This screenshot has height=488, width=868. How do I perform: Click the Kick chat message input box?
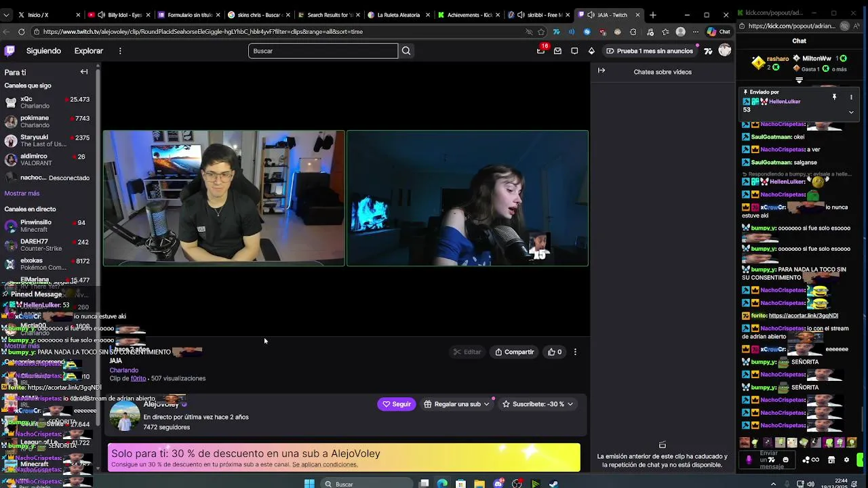(x=768, y=460)
